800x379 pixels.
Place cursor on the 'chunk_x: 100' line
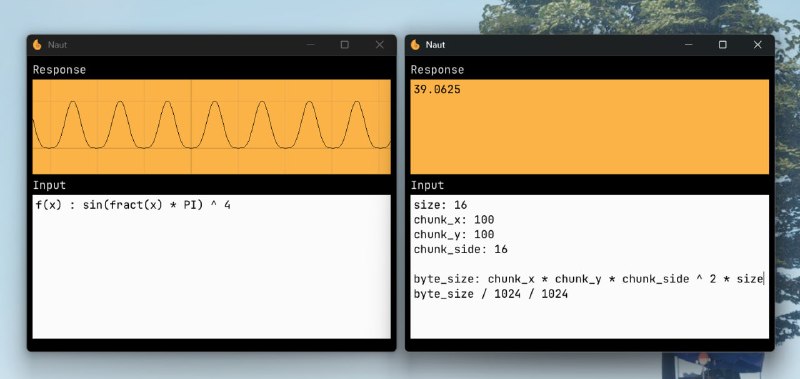[x=454, y=220]
